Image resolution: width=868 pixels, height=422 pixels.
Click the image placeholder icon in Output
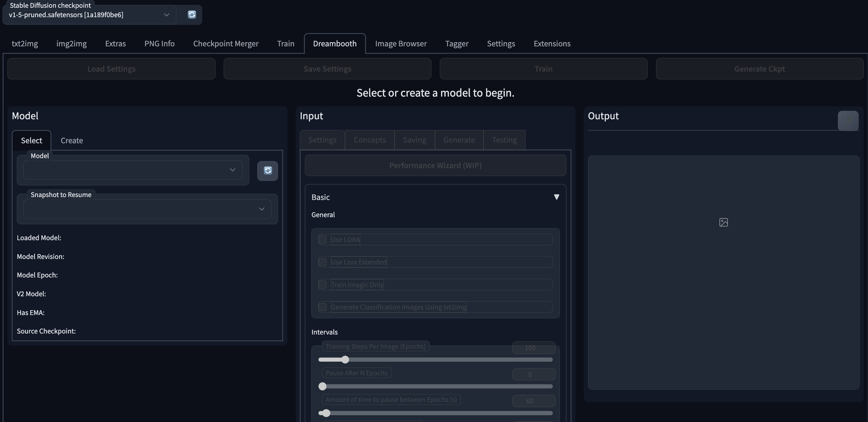(x=723, y=222)
